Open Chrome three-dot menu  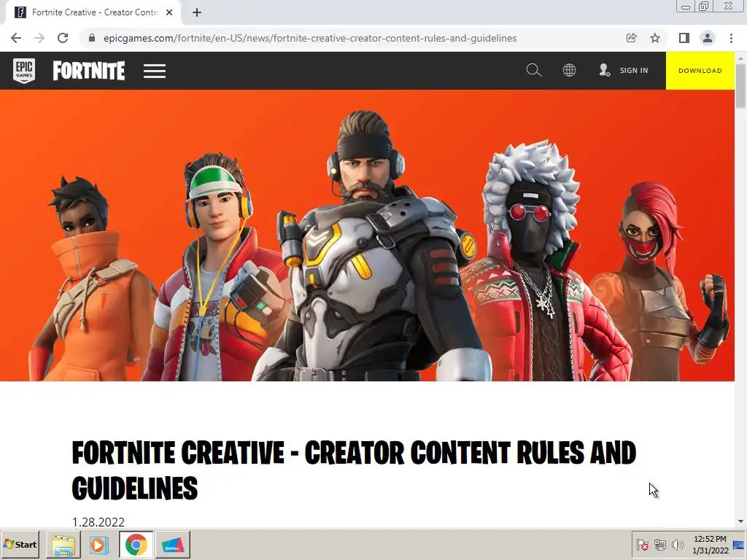(x=731, y=38)
